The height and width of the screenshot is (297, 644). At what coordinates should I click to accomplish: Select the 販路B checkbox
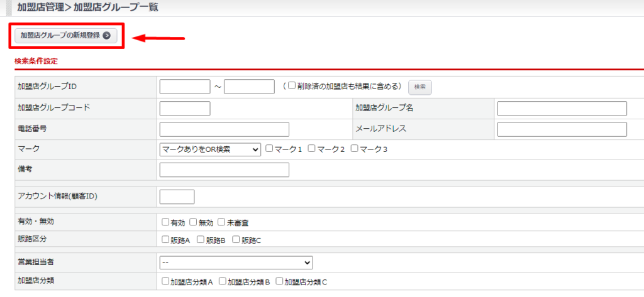click(x=201, y=240)
